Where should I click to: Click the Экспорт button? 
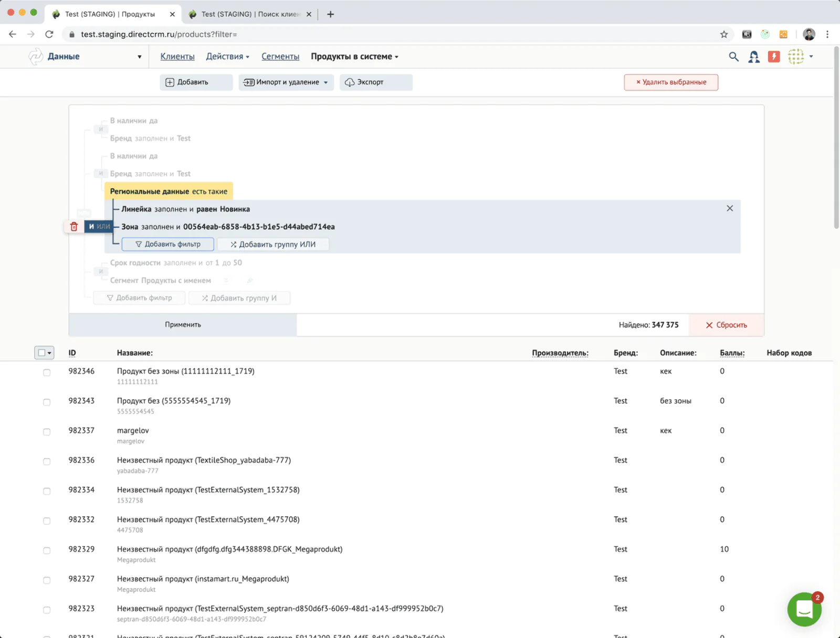(x=376, y=82)
